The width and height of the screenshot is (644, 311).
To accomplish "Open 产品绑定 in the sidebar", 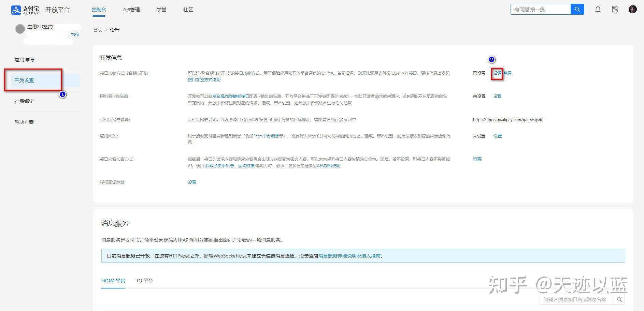I will pyautogui.click(x=24, y=101).
